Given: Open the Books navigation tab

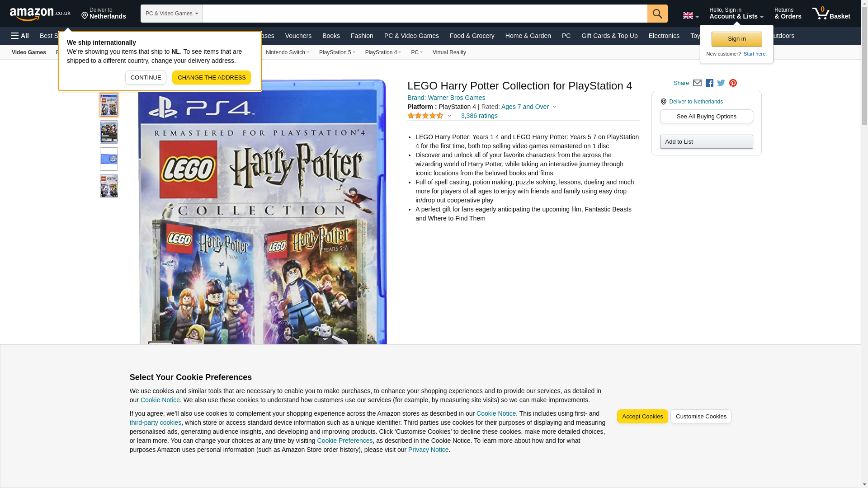Looking at the screenshot, I should (x=331, y=36).
